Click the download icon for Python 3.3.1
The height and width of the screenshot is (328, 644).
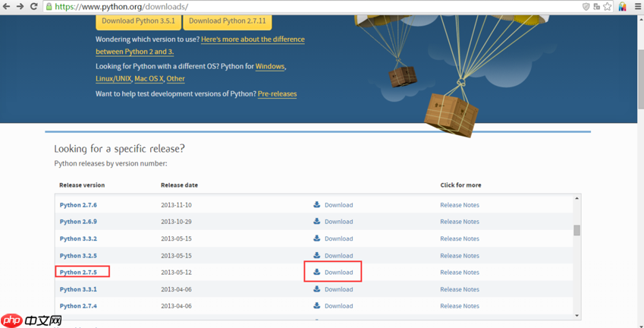pos(316,289)
